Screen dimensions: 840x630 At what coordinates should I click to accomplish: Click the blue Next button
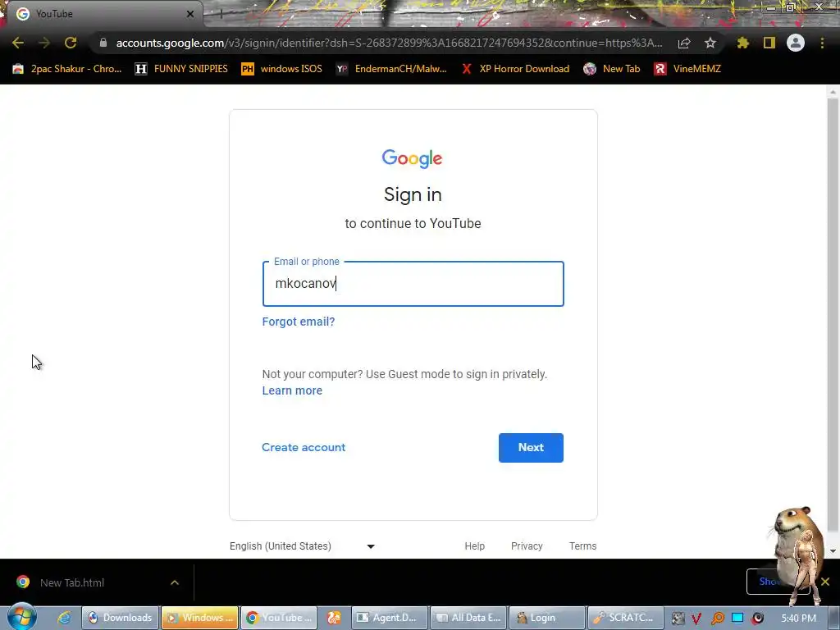[531, 447]
